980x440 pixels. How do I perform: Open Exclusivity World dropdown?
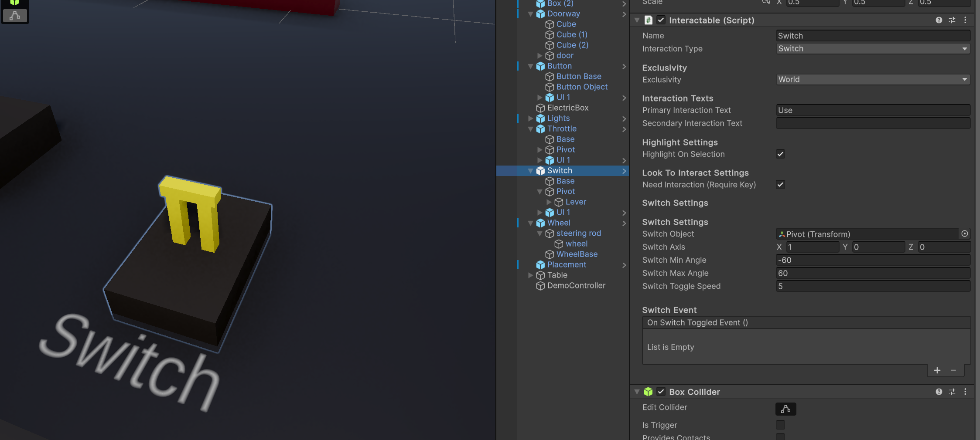point(873,80)
